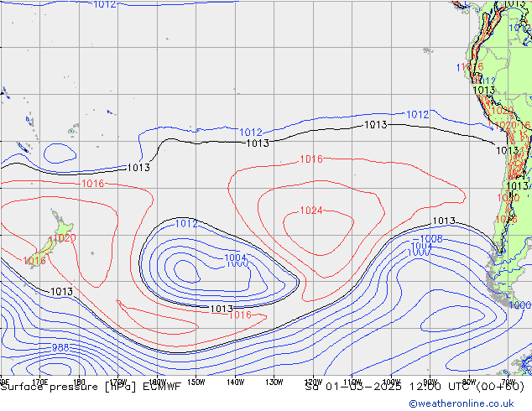
Task: Click the 140W longitude label
Action: tap(235, 382)
